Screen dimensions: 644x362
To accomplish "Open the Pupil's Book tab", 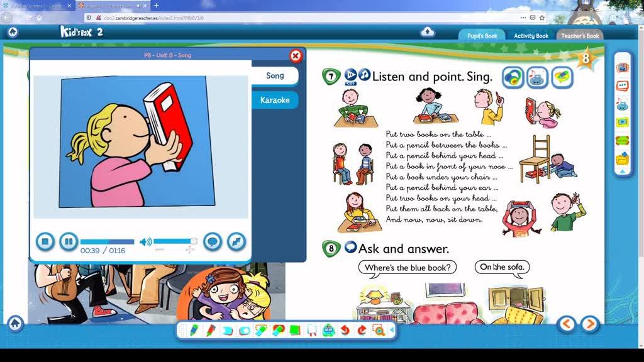I will click(482, 36).
